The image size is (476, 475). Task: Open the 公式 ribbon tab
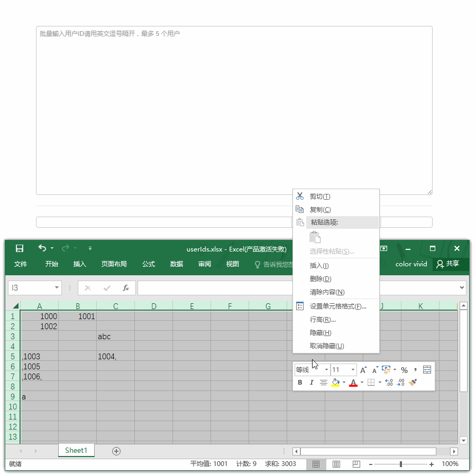coord(149,264)
